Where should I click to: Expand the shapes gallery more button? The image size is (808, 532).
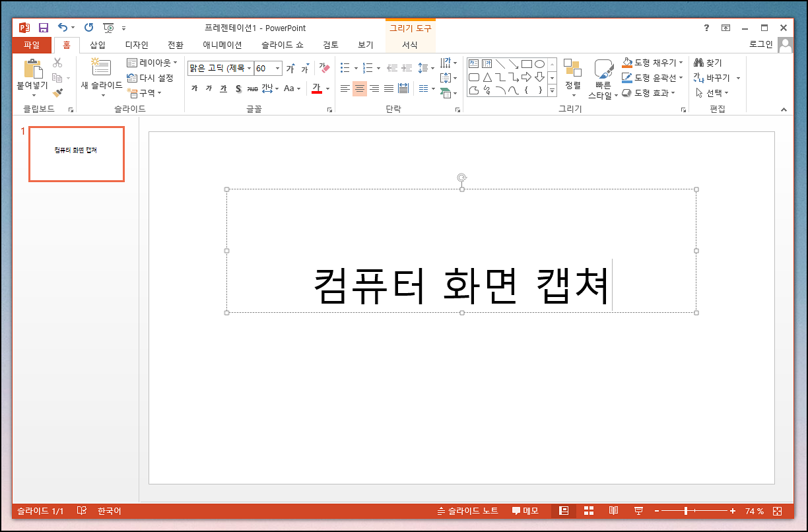(552, 90)
